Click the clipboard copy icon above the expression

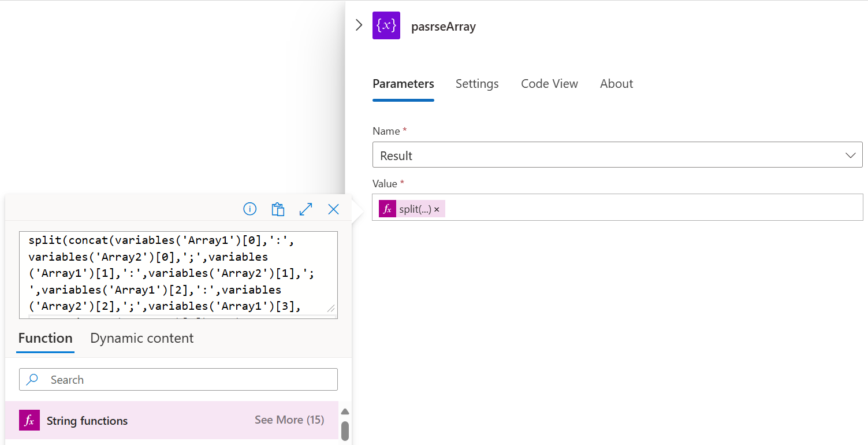coord(278,209)
